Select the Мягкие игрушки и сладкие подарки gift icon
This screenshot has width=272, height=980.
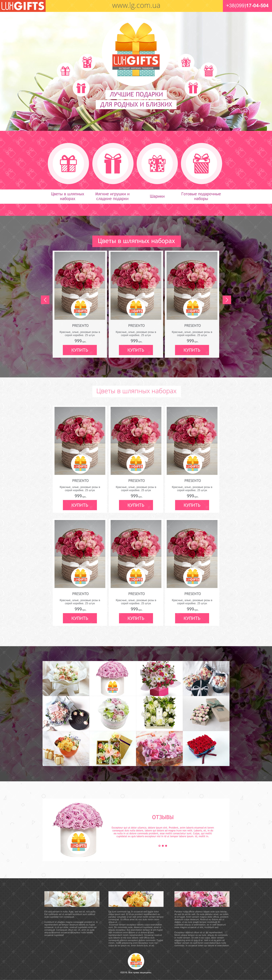pos(113,163)
